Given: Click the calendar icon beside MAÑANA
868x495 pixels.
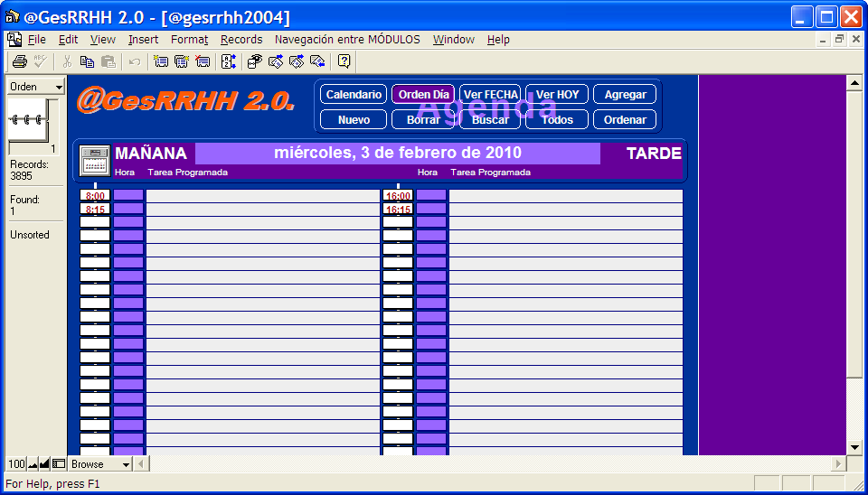Looking at the screenshot, I should tap(95, 161).
